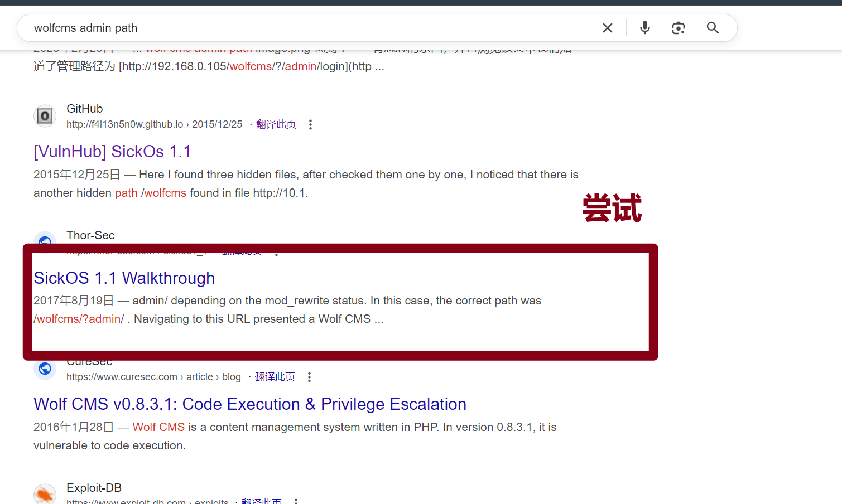Open more options for CureSec result
Screen dimensions: 842x504
point(309,377)
